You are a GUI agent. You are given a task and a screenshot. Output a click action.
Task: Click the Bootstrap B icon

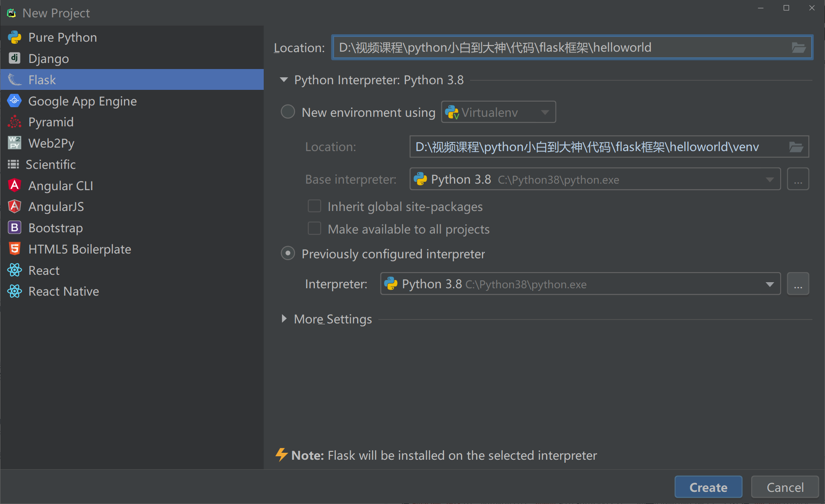14,227
